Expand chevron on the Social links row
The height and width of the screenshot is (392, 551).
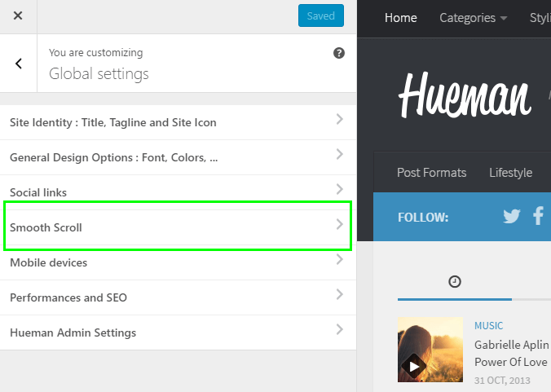[x=339, y=189]
